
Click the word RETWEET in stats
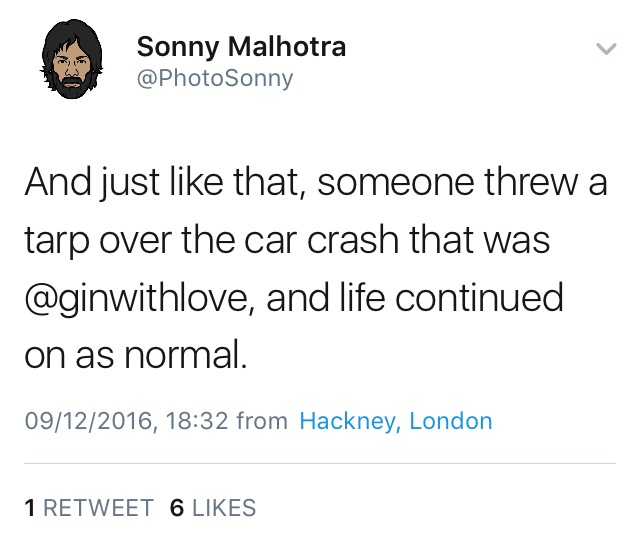(98, 508)
